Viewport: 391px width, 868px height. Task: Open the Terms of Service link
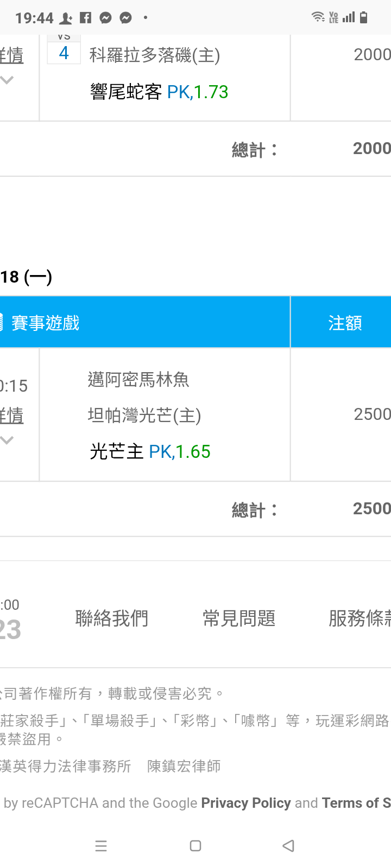(356, 803)
